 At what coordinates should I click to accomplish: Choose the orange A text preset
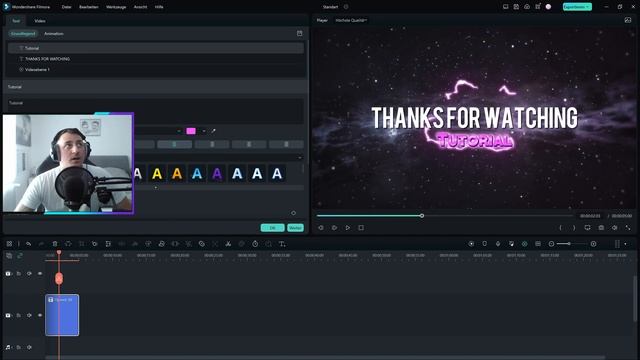pyautogui.click(x=177, y=174)
